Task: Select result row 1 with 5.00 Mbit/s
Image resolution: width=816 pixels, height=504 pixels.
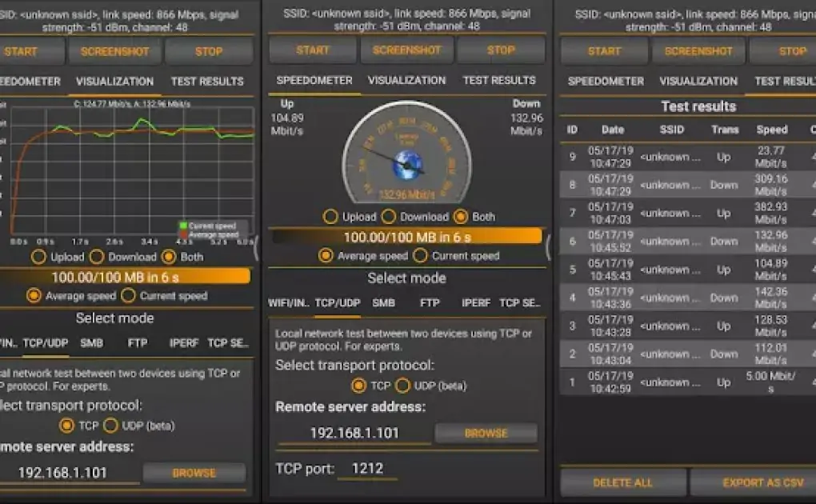Action: pyautogui.click(x=688, y=382)
